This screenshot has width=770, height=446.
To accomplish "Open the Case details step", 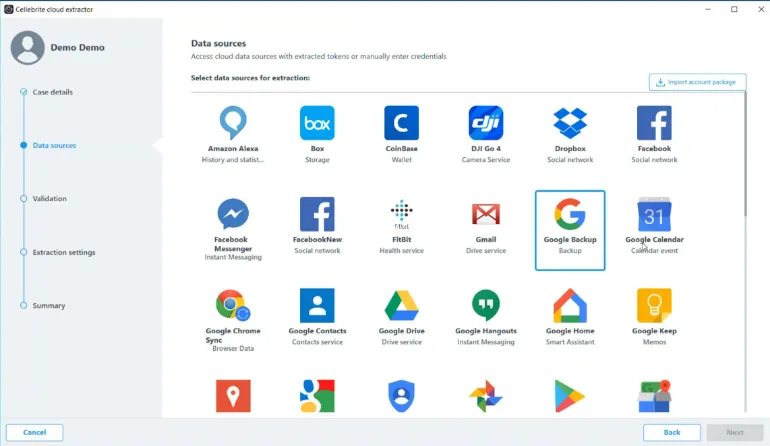I will point(52,92).
